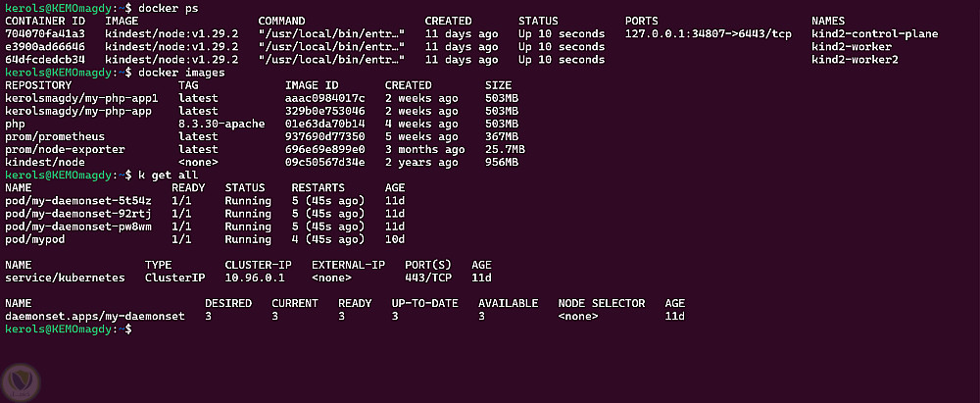
Task: Click pod/my-daemonset-92rtj
Action: point(78,214)
